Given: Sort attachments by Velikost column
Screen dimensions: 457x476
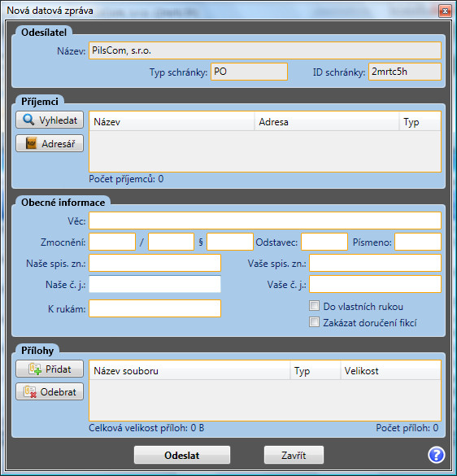Looking at the screenshot, I should tap(390, 371).
